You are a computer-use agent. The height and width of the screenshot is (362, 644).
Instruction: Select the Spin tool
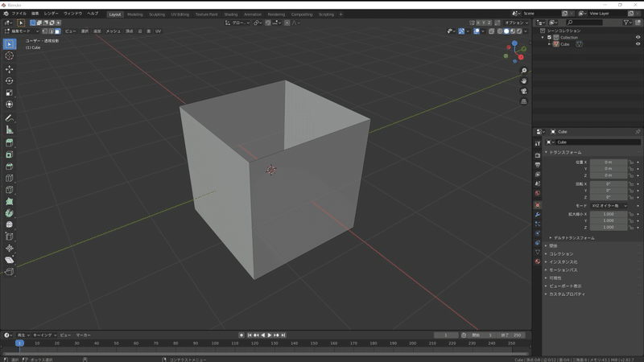(10, 213)
